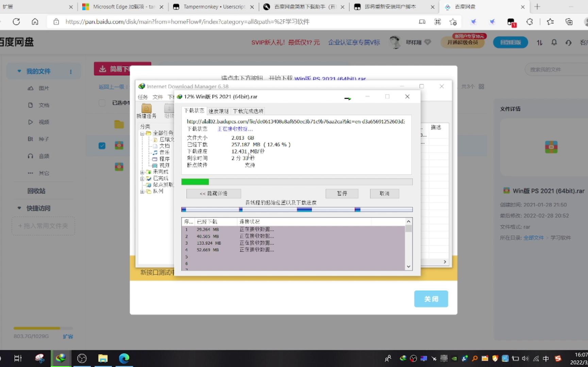Open Task View on the taskbar
Viewport: 588px width, 367px height.
18,358
